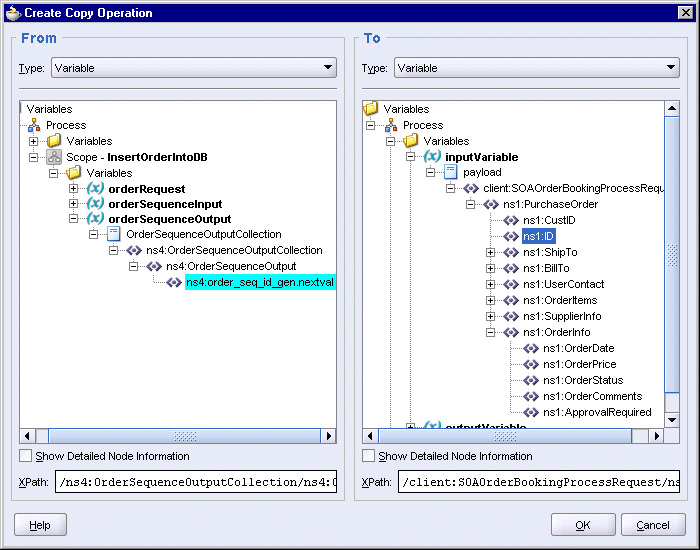Click the Scope InsertOrderIntoDB icon
700x550 pixels.
pyautogui.click(x=54, y=157)
